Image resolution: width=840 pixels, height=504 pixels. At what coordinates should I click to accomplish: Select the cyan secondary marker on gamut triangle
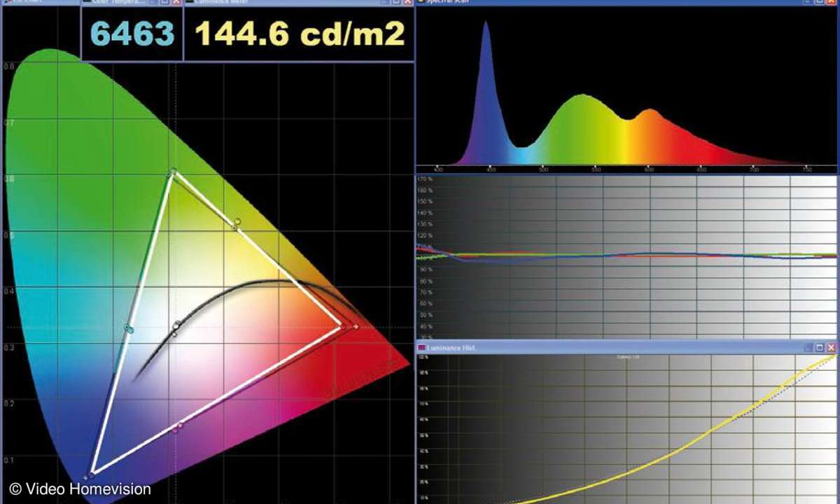coord(127,328)
